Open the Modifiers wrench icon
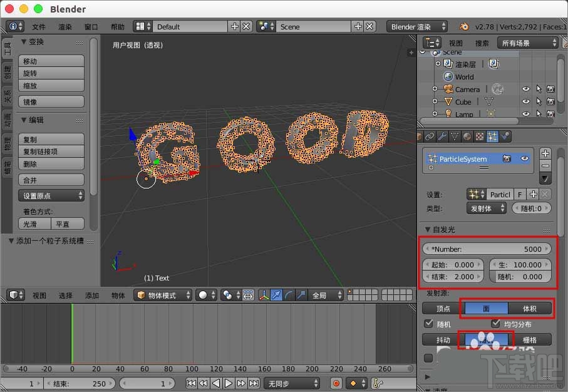 (441, 137)
